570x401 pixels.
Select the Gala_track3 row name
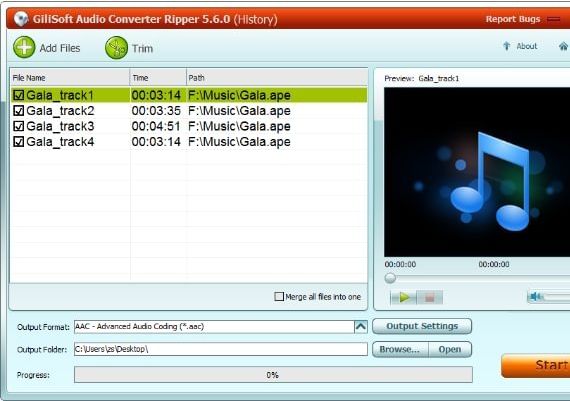(60, 126)
